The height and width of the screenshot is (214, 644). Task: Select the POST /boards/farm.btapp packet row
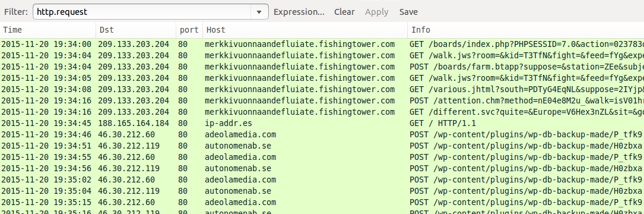322,67
